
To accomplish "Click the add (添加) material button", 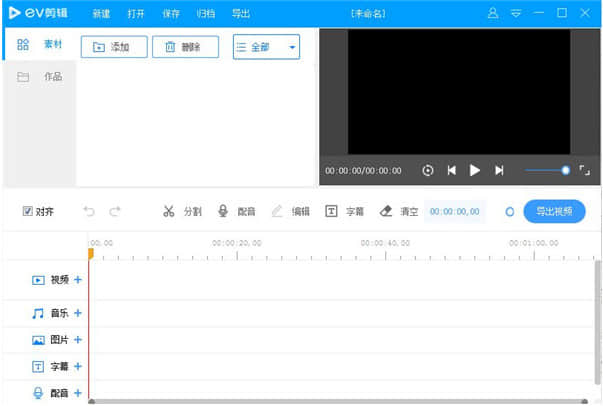I will 114,47.
